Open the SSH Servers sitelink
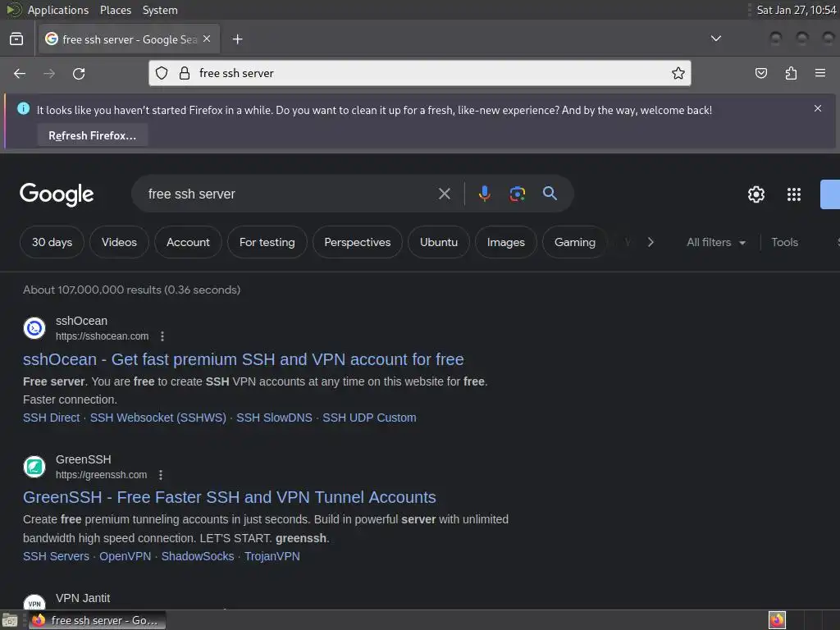Screen dimensions: 840x630 click(57, 557)
